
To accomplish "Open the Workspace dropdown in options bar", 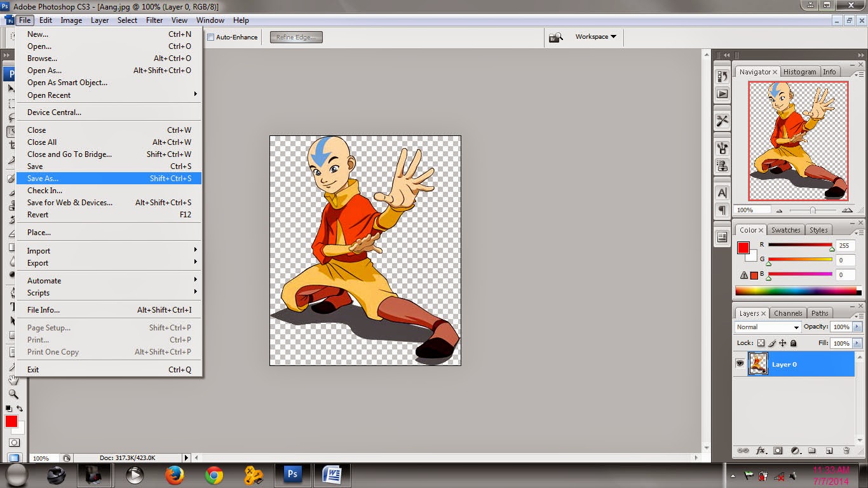I will [x=593, y=37].
